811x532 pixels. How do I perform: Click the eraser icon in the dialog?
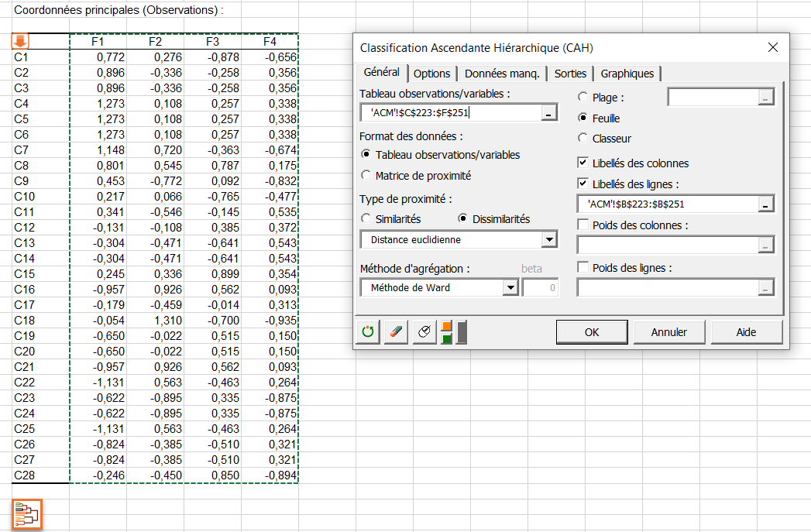tap(395, 332)
